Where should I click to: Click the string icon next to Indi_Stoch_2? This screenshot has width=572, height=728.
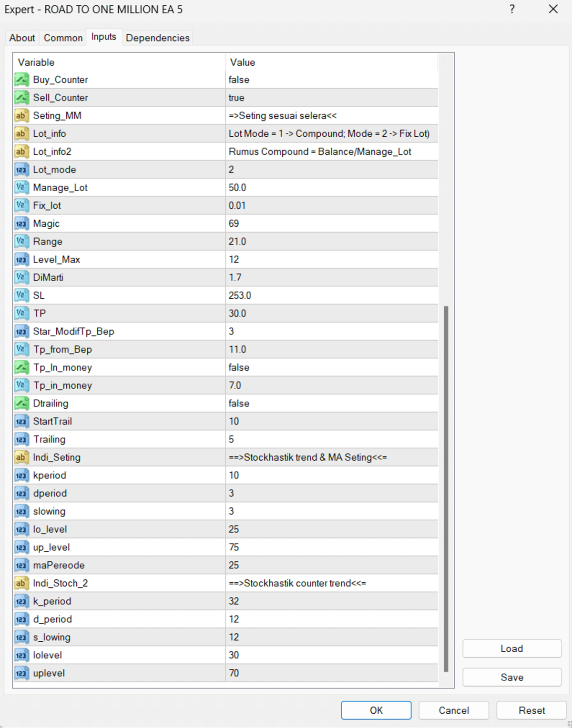click(21, 583)
